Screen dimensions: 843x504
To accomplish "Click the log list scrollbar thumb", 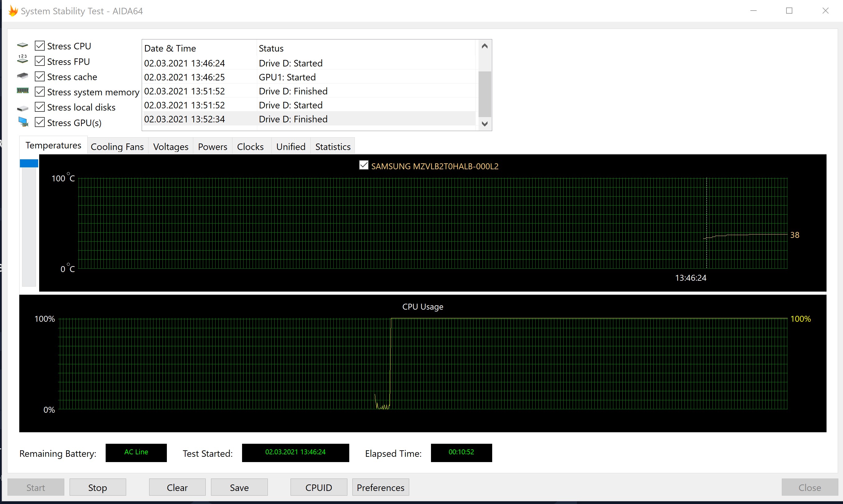I will click(485, 94).
